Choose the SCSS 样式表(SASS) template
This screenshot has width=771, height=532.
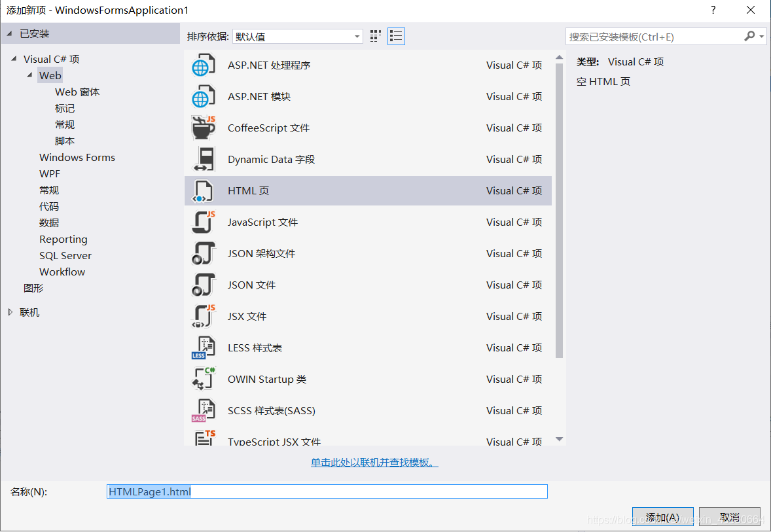tap(272, 410)
